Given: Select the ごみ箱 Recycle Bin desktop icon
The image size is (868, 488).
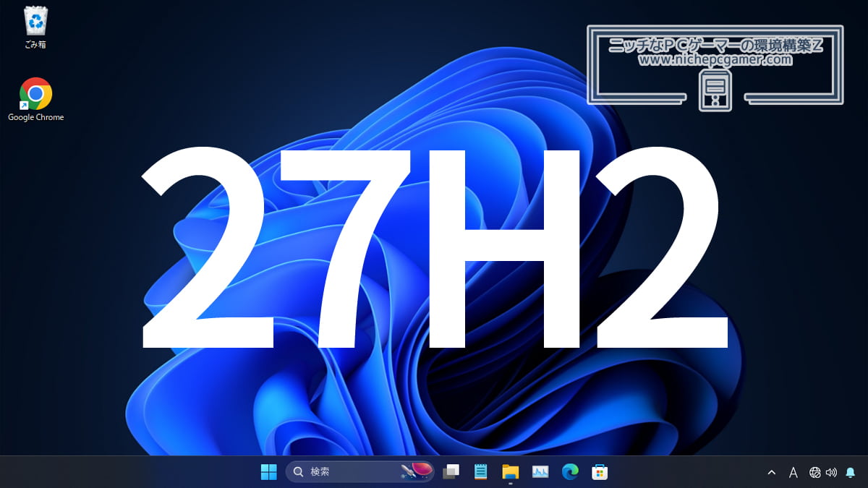Looking at the screenshot, I should [x=35, y=27].
